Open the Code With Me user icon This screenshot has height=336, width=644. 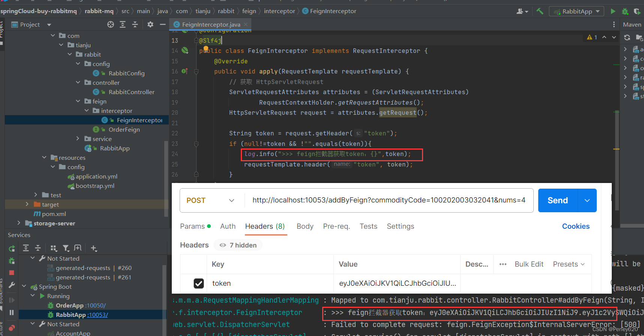pos(522,11)
